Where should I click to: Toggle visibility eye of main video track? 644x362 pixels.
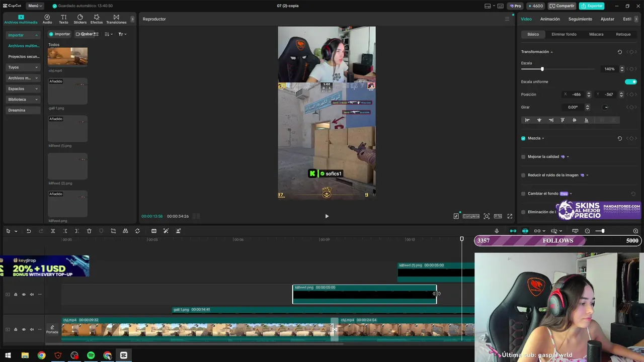pyautogui.click(x=24, y=329)
